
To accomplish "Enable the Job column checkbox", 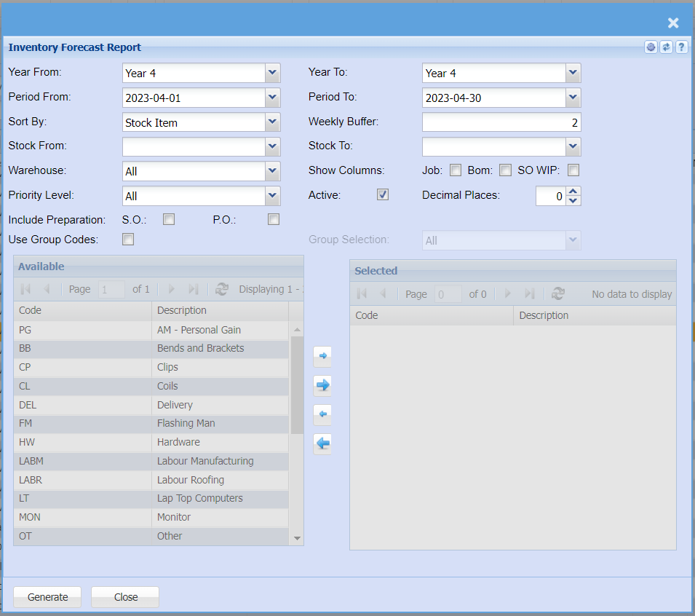I will point(456,170).
